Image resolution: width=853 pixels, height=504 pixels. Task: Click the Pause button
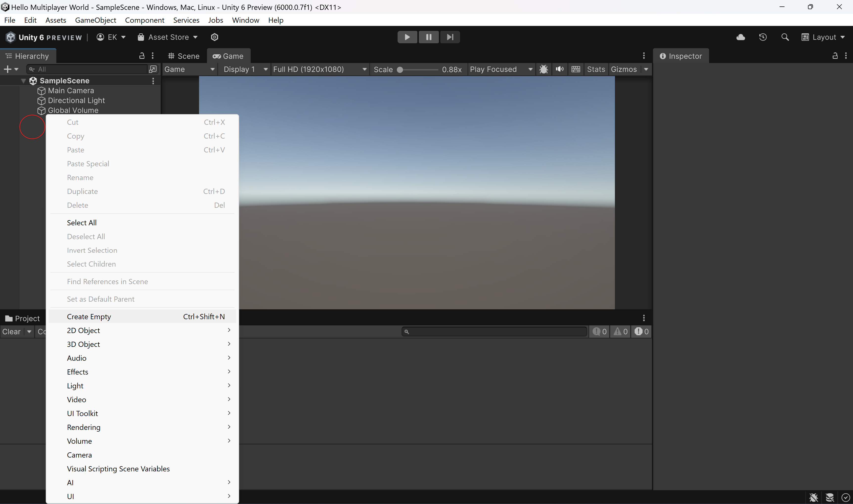pos(428,37)
